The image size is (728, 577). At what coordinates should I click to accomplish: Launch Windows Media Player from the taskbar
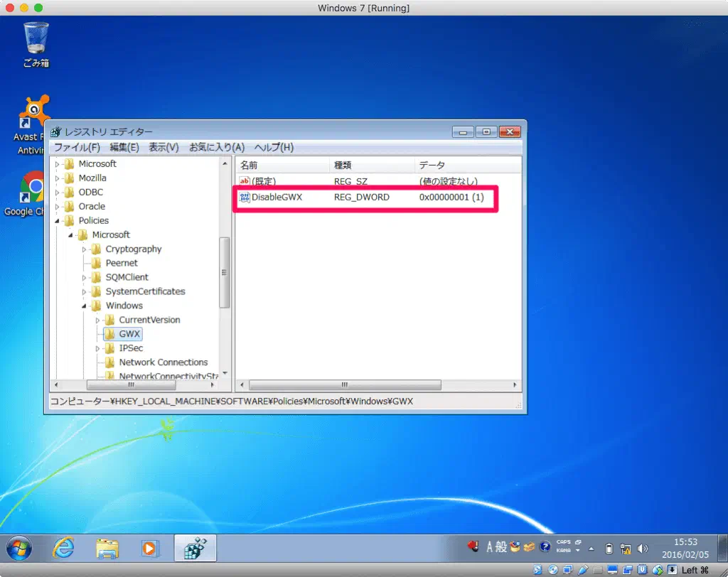pos(150,548)
